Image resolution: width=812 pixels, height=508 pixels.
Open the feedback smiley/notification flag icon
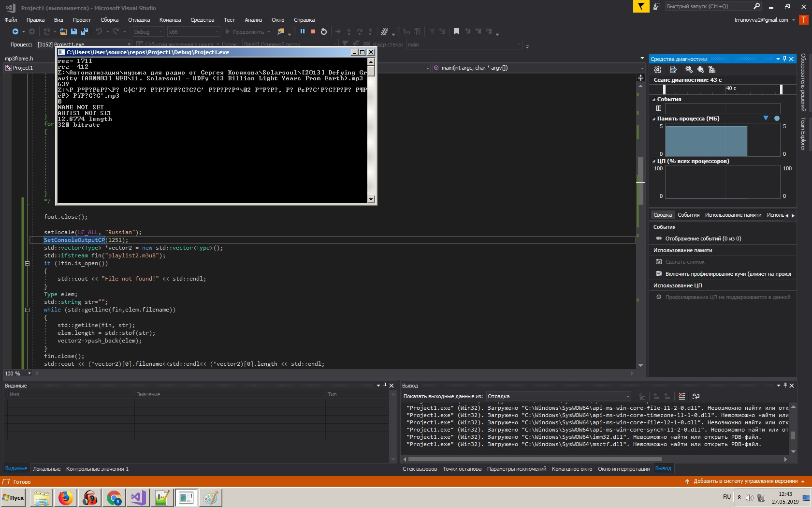[x=641, y=6]
